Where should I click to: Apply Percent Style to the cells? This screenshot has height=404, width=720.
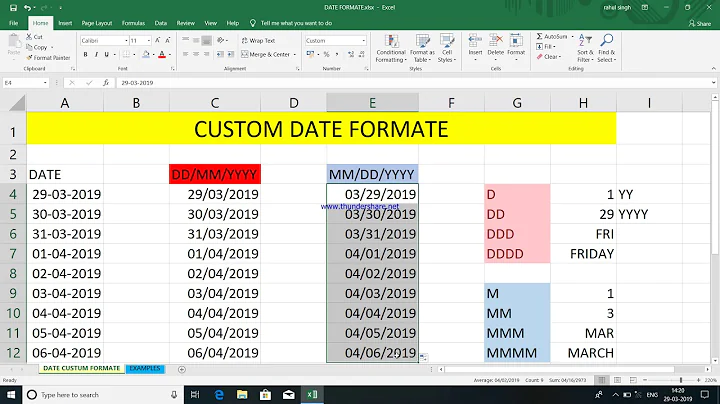point(326,54)
